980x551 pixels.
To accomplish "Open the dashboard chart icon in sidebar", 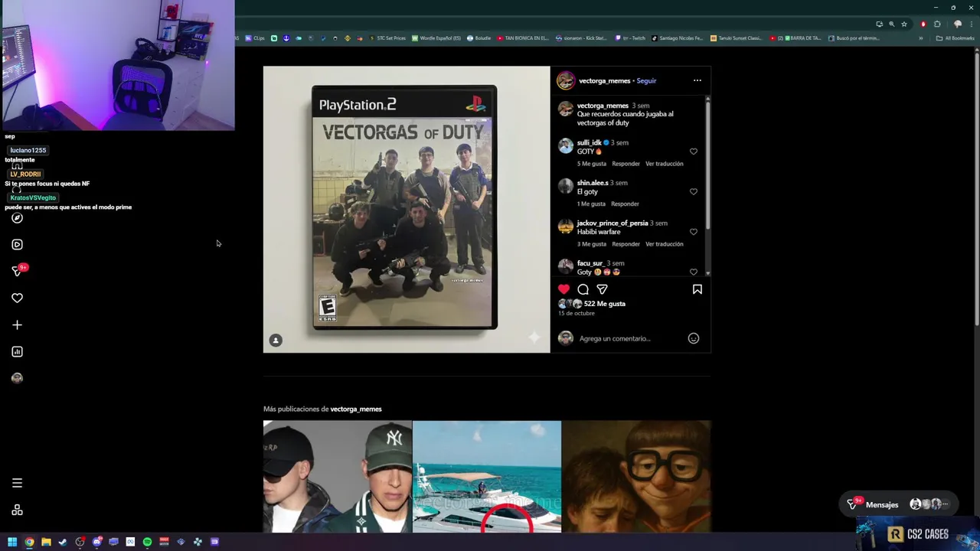I will pyautogui.click(x=17, y=351).
